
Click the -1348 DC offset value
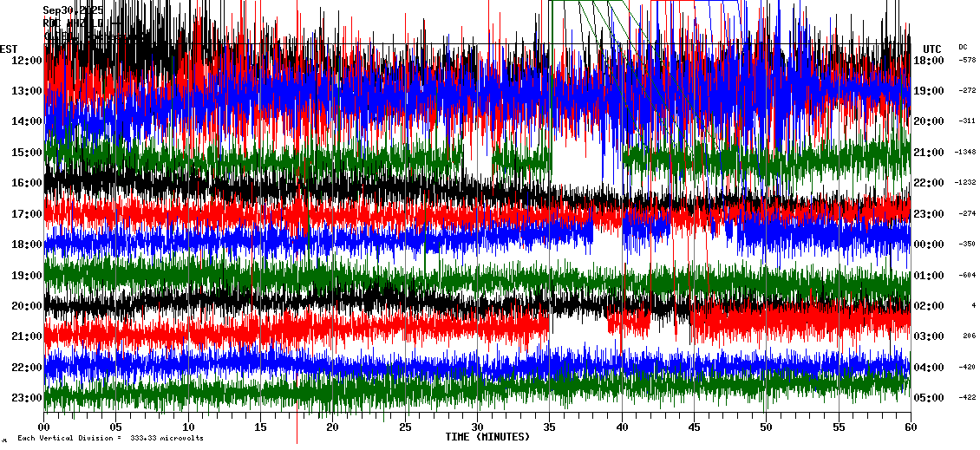[x=965, y=153]
